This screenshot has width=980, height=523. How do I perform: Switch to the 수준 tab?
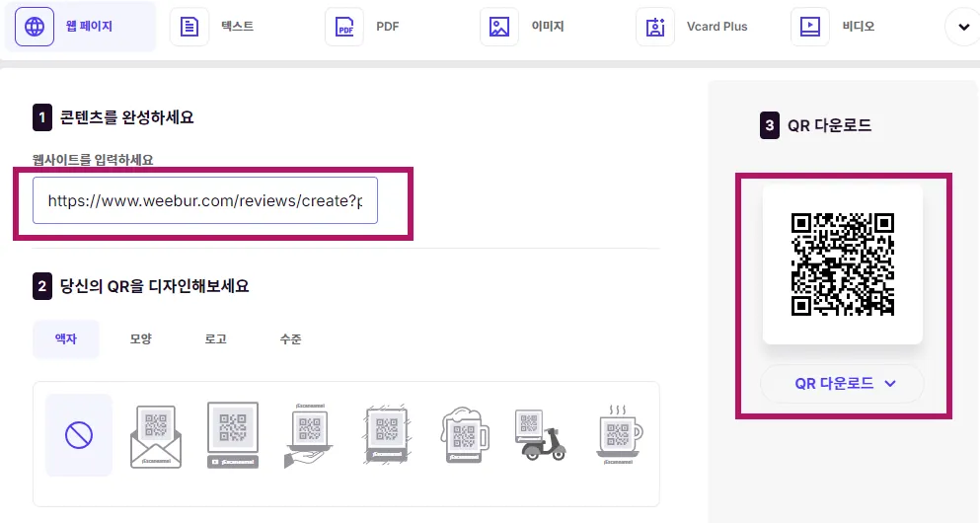[x=290, y=338]
